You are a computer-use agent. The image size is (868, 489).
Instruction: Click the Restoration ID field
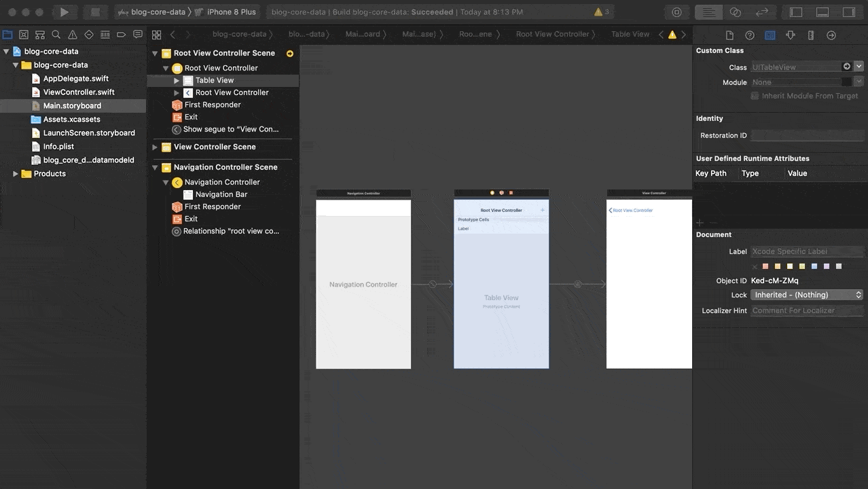[x=807, y=135]
